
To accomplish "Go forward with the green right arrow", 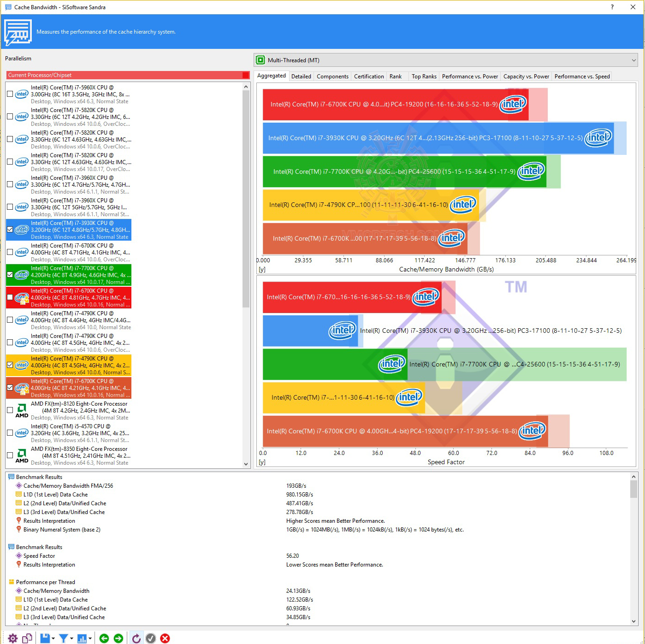I will coord(118,638).
